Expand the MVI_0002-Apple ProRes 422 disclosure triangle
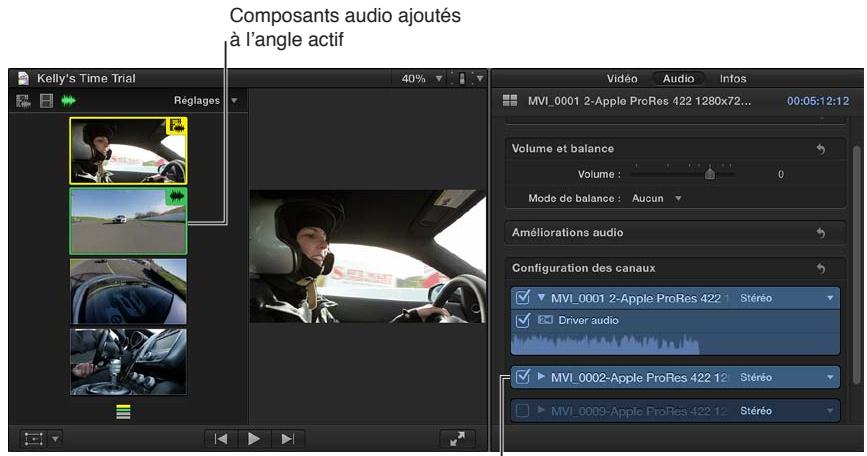This screenshot has width=867, height=456. 541,377
